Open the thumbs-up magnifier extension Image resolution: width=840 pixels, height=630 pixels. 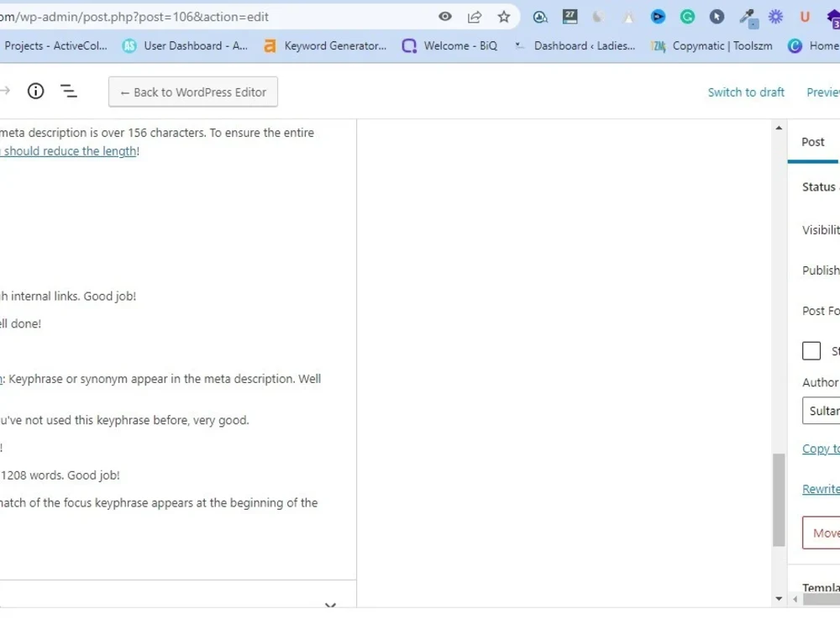click(x=540, y=17)
